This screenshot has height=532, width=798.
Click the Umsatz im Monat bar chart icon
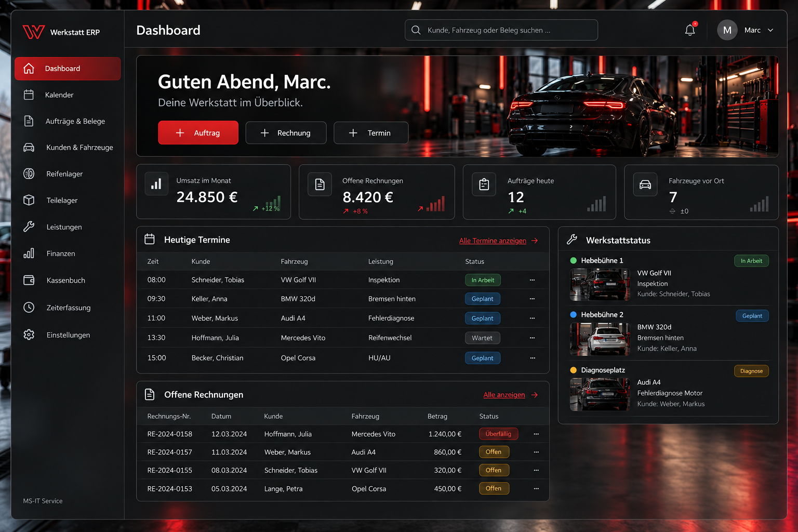[156, 184]
